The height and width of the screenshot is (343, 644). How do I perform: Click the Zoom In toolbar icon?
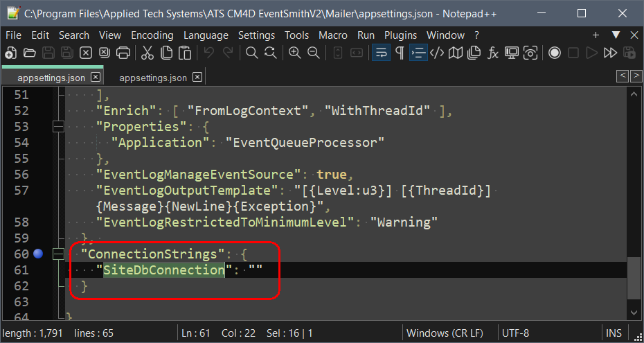[x=294, y=53]
